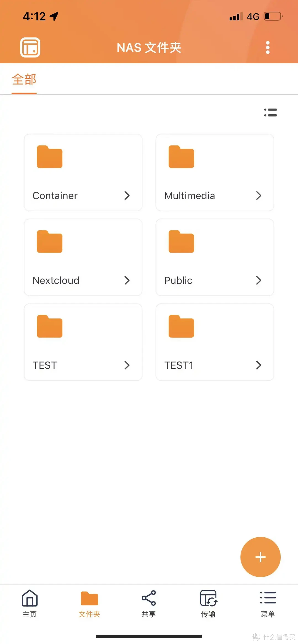
Task: Open the Multimedia folder icon
Action: pyautogui.click(x=181, y=157)
